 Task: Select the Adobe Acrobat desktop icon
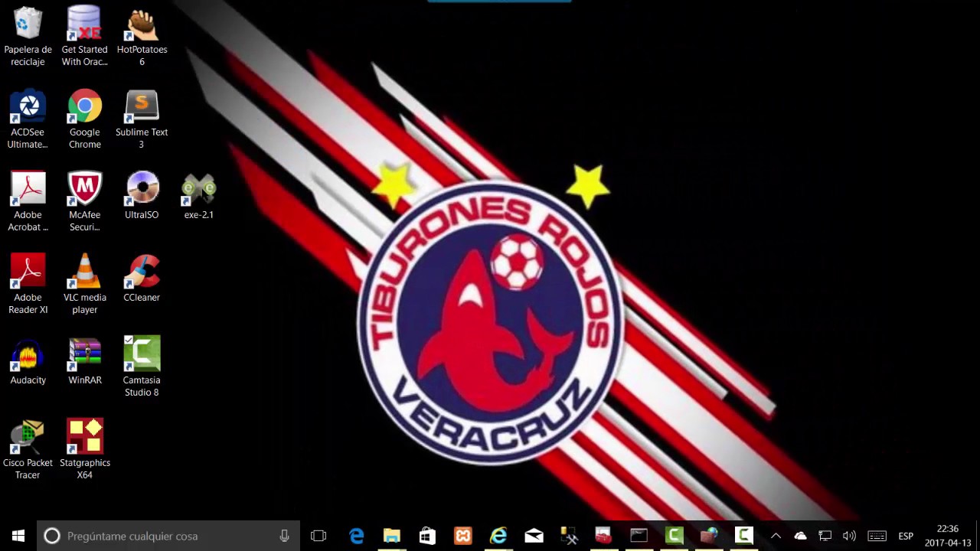[x=28, y=201]
